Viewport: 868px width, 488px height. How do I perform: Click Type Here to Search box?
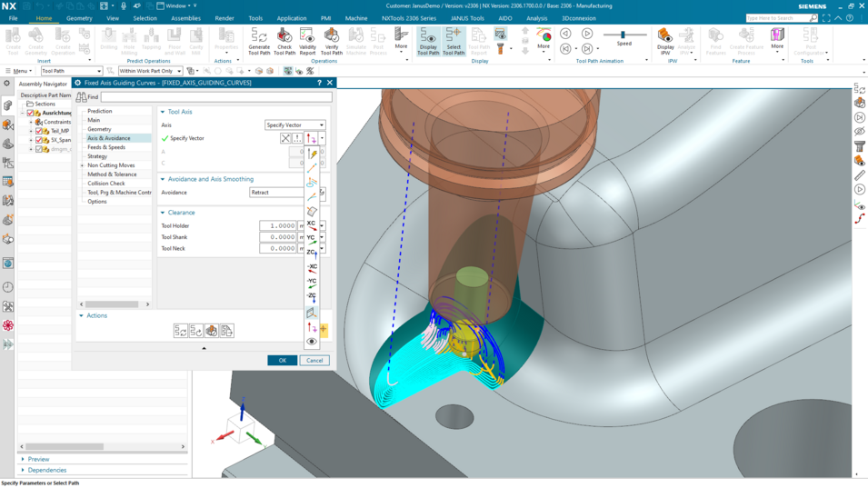point(777,18)
